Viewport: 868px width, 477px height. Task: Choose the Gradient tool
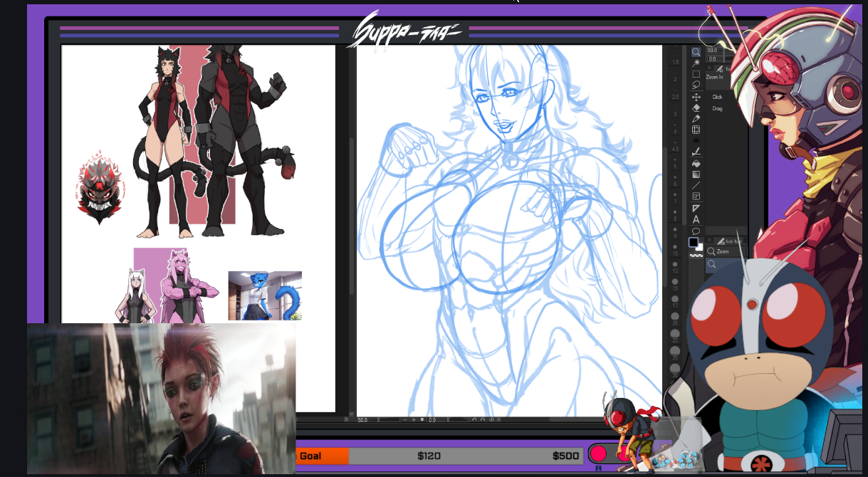(696, 174)
